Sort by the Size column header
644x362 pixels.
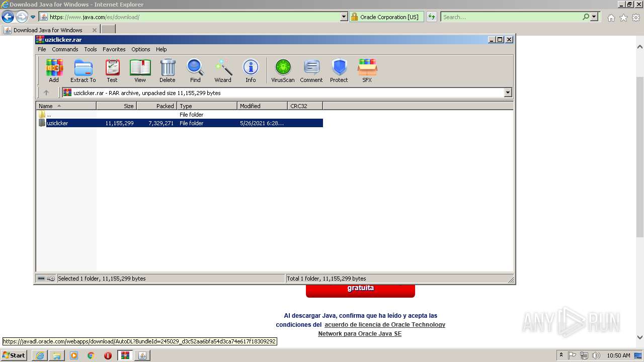pyautogui.click(x=117, y=106)
